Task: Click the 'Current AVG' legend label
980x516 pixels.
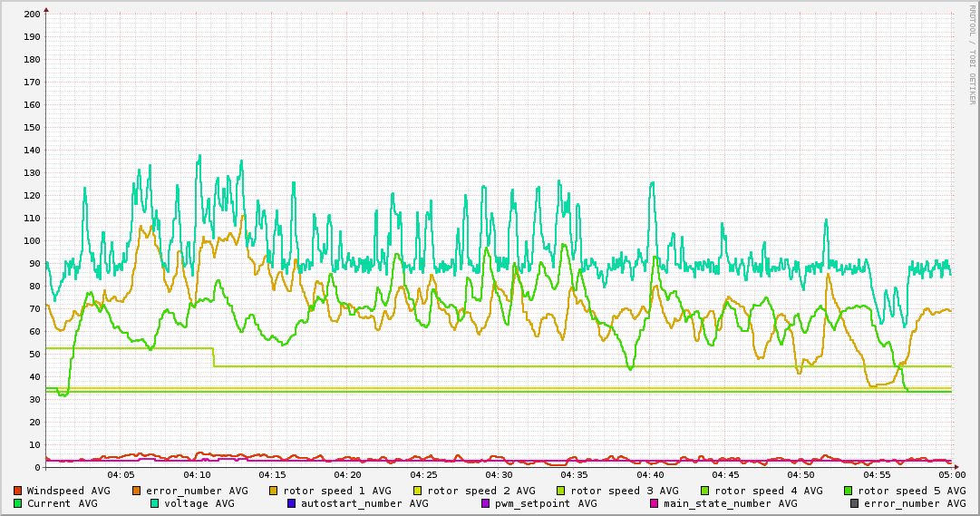Action: tap(63, 503)
